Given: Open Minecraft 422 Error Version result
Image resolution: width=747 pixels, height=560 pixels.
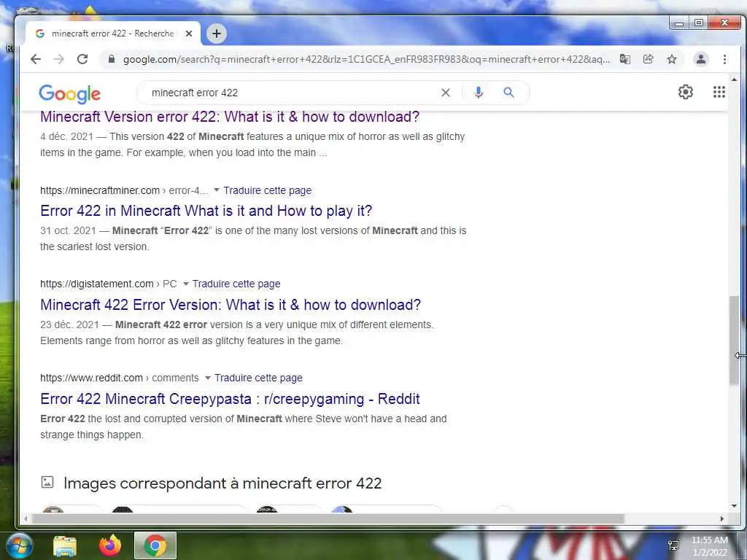Looking at the screenshot, I should [231, 305].
